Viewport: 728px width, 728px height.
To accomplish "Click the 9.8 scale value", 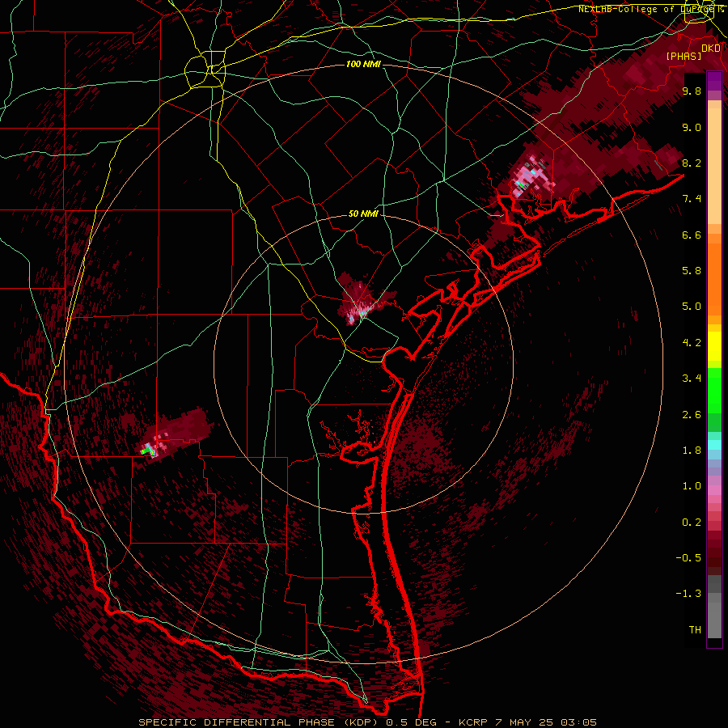I will 692,91.
